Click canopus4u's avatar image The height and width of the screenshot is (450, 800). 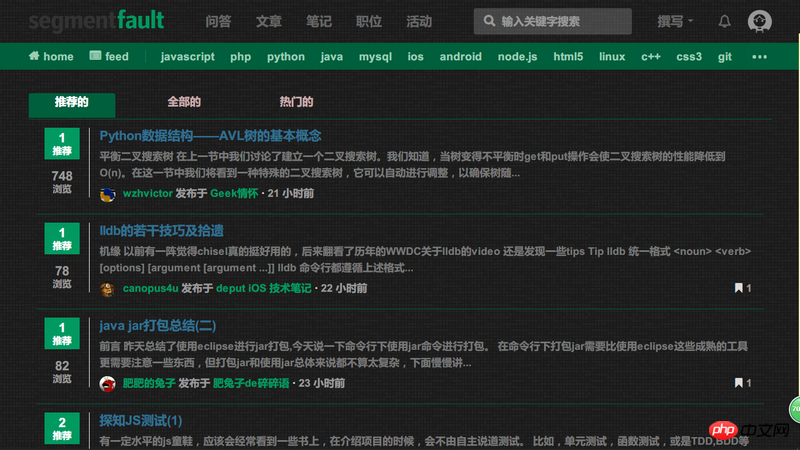[x=107, y=289]
